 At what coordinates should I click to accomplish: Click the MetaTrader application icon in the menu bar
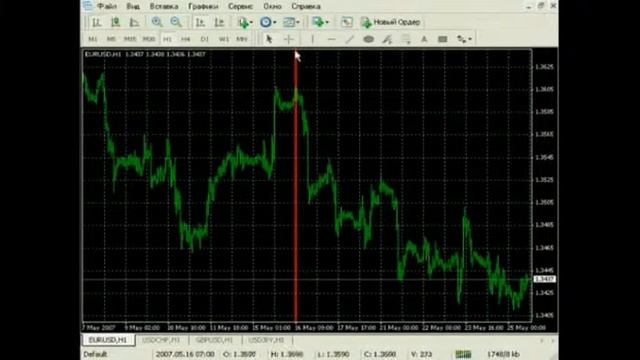coord(87,6)
